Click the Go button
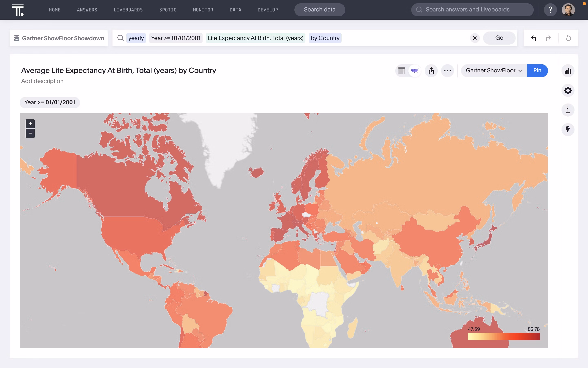 pos(499,38)
